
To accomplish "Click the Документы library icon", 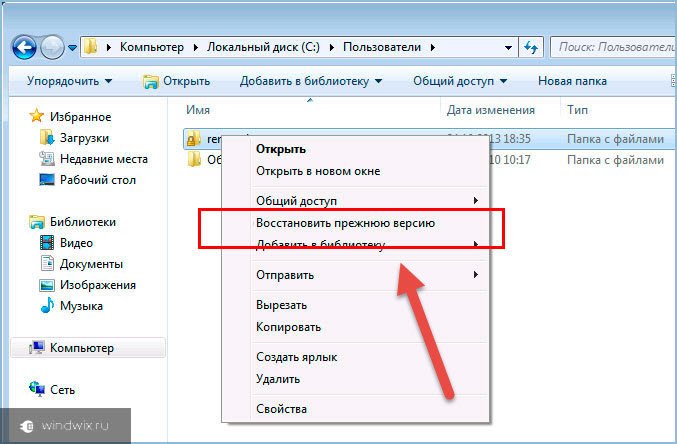I will pos(47,263).
